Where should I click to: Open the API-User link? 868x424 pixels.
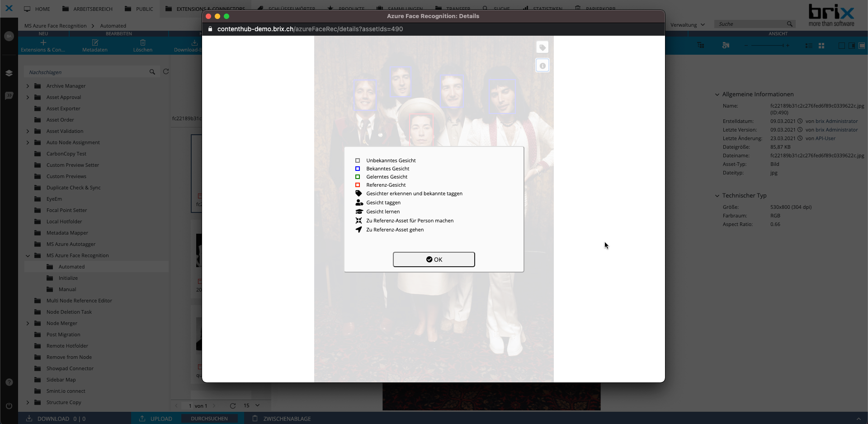click(826, 138)
